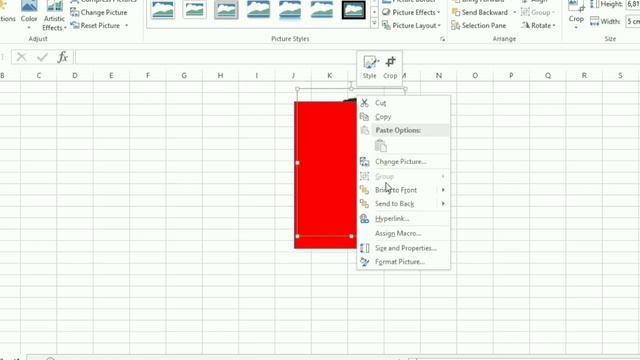Choose Size and Properties... from context menu
Image resolution: width=640 pixels, height=360 pixels.
pos(403,248)
